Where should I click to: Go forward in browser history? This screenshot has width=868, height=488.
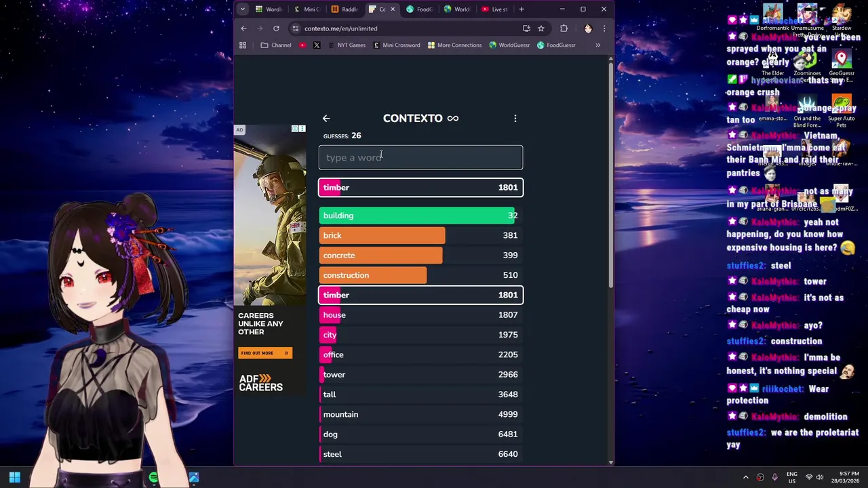[x=260, y=28]
